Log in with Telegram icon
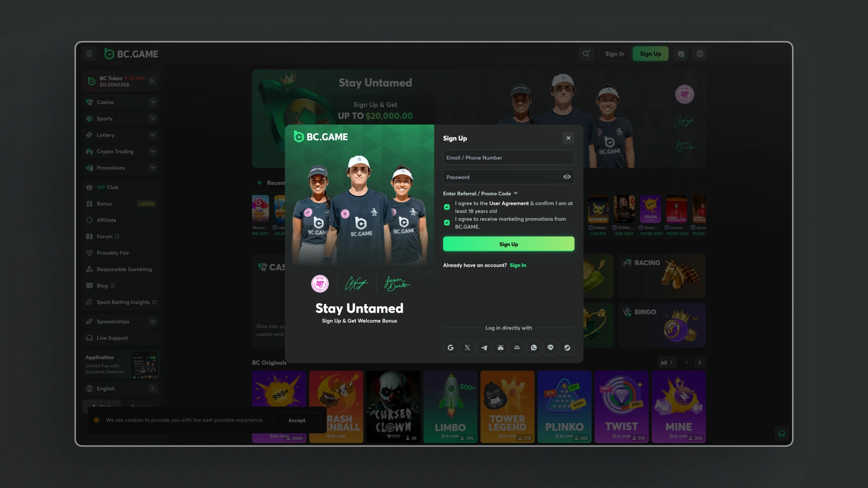Viewport: 868px width, 488px height. [x=484, y=347]
